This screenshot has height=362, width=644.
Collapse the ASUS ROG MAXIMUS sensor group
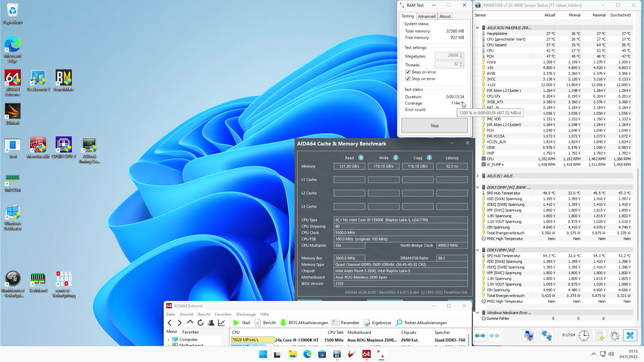477,28
